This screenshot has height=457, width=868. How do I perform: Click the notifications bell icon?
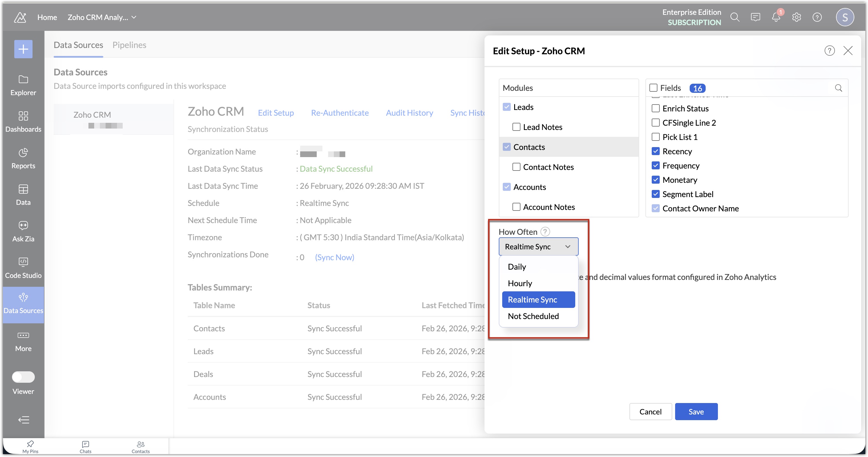(776, 17)
